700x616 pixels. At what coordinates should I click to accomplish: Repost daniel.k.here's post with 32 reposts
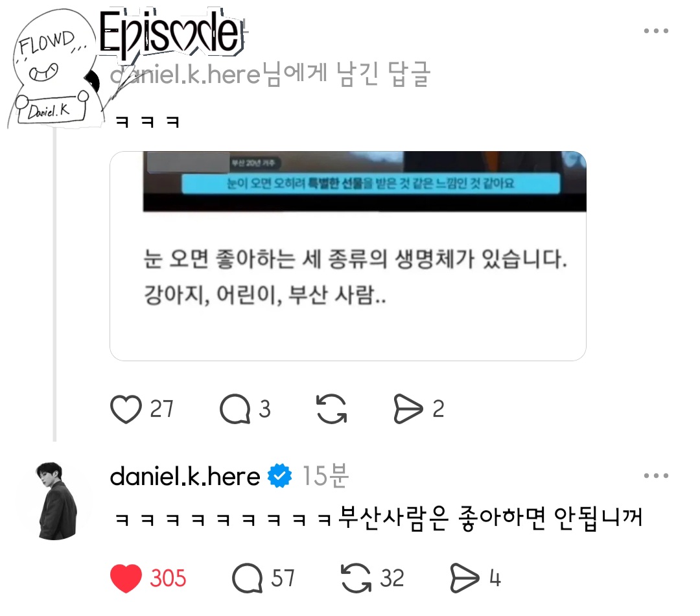[356, 578]
